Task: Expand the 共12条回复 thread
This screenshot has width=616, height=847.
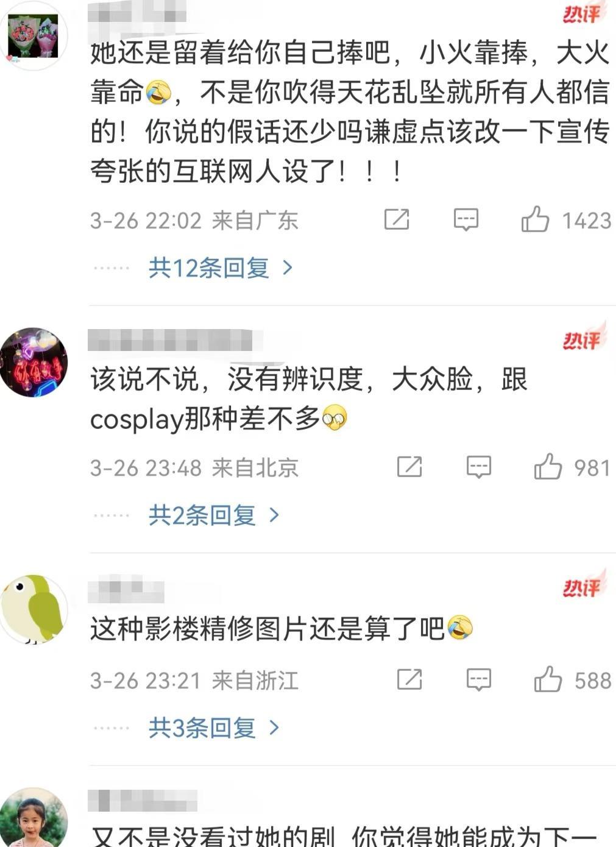Action: [221, 268]
